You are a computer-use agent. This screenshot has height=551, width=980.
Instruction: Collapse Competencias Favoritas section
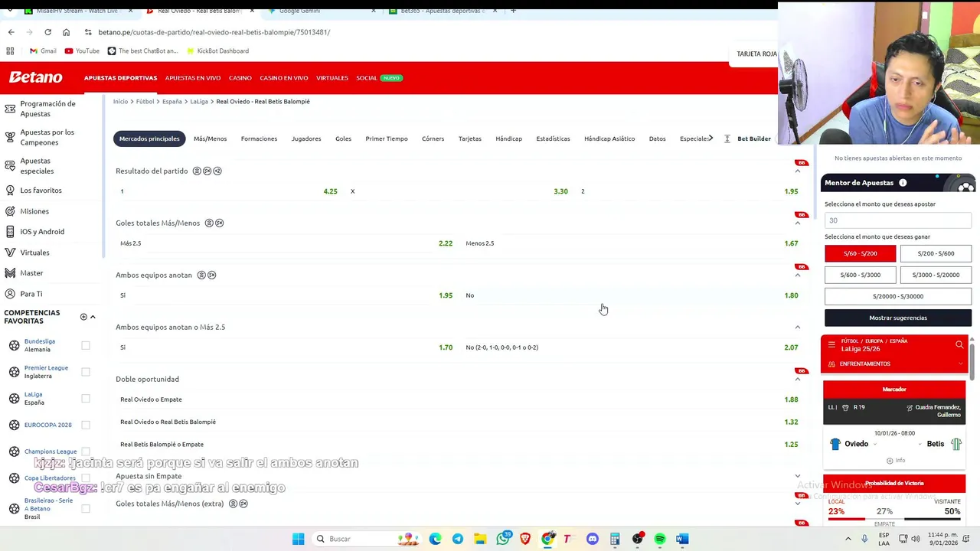pos(93,317)
